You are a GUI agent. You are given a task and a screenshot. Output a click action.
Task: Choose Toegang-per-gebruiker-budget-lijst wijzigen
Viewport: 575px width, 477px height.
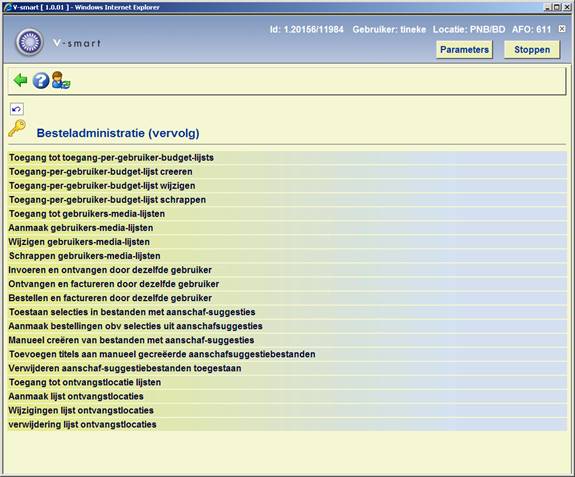[x=287, y=186]
